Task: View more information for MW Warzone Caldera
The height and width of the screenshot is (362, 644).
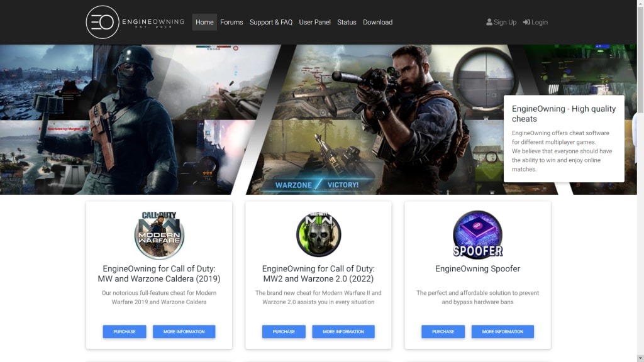Action: click(184, 332)
